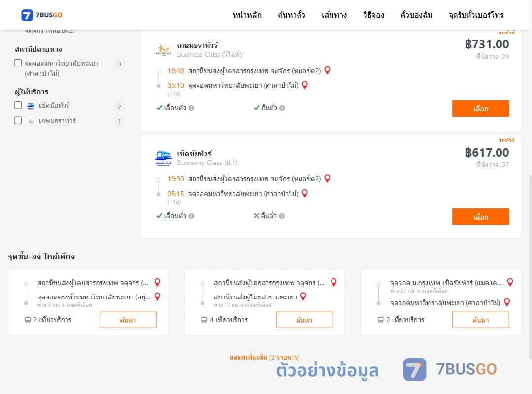Search trips to จุดจอดตรงข้ามมหาวิทยาลัยพะเยา with ค้นหา
This screenshot has height=394, width=532.
[x=128, y=320]
